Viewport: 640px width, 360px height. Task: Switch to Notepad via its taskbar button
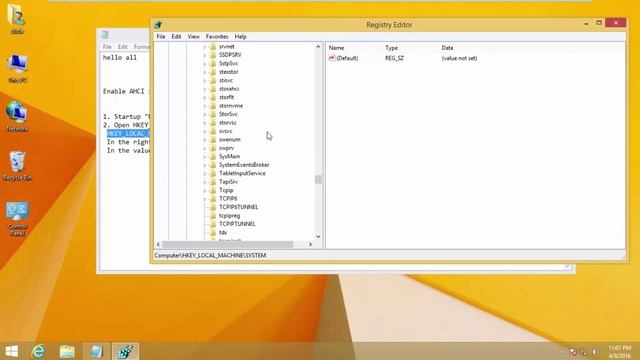96,351
